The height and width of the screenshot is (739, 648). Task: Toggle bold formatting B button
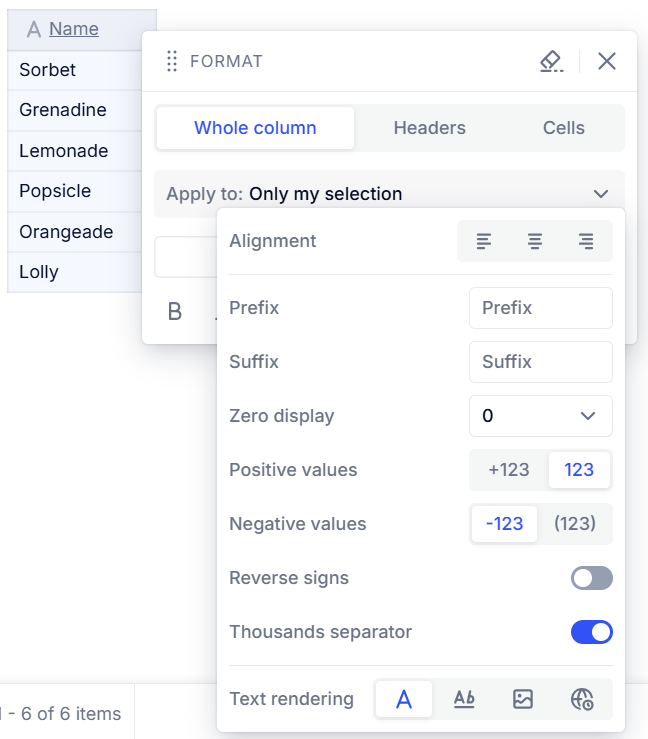[x=175, y=312]
